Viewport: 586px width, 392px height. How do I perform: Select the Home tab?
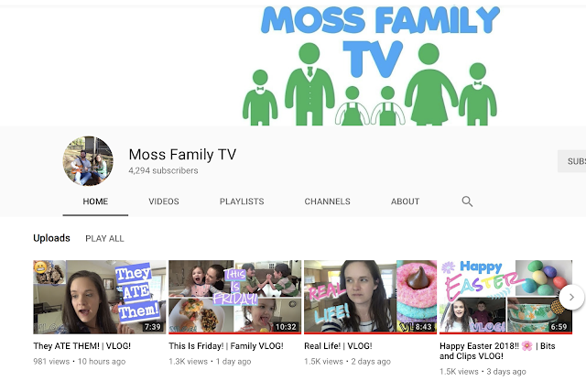(x=95, y=201)
